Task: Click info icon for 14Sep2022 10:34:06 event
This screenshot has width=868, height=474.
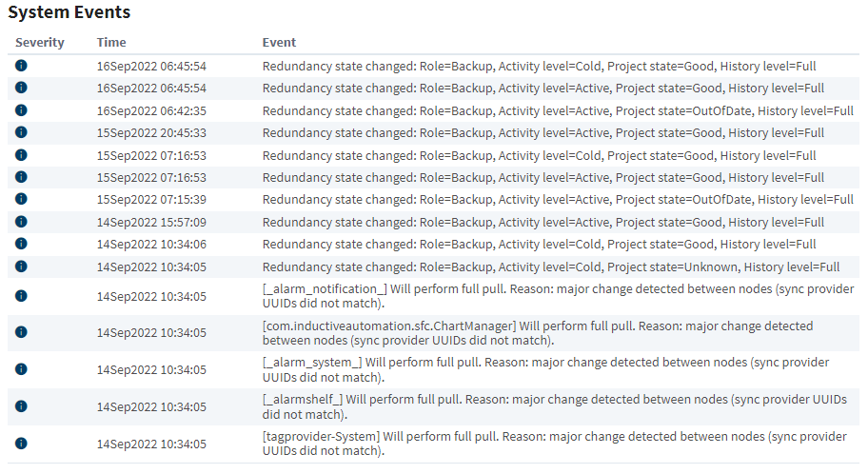Action: tap(21, 244)
